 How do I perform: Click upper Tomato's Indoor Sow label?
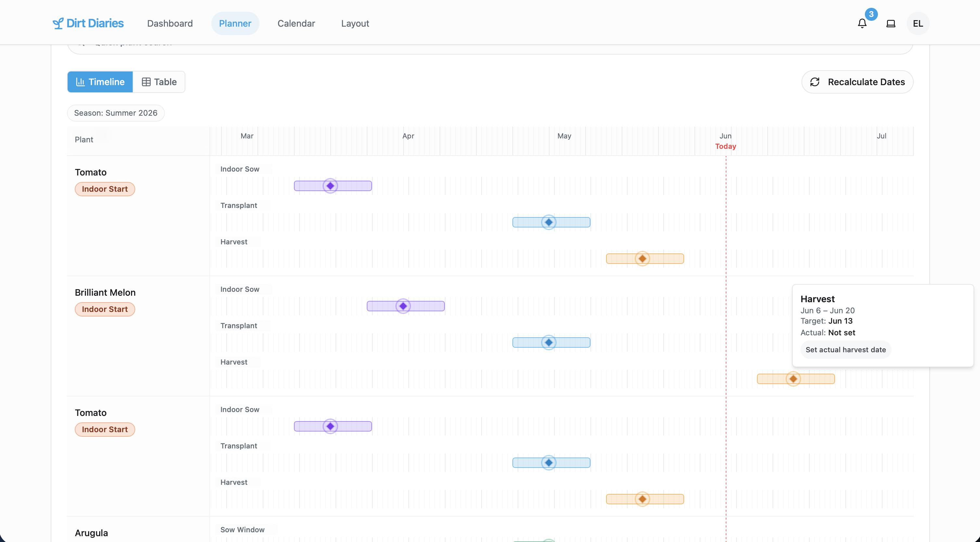pyautogui.click(x=240, y=169)
